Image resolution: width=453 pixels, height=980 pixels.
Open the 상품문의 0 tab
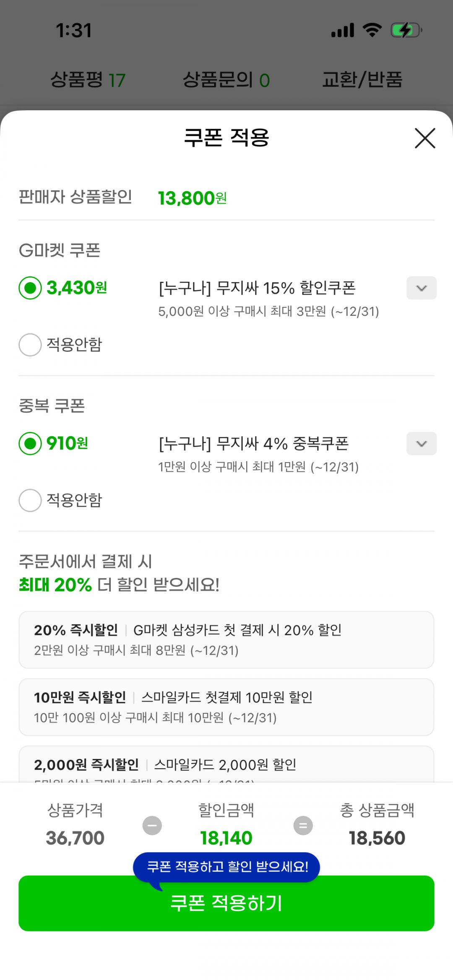point(226,80)
